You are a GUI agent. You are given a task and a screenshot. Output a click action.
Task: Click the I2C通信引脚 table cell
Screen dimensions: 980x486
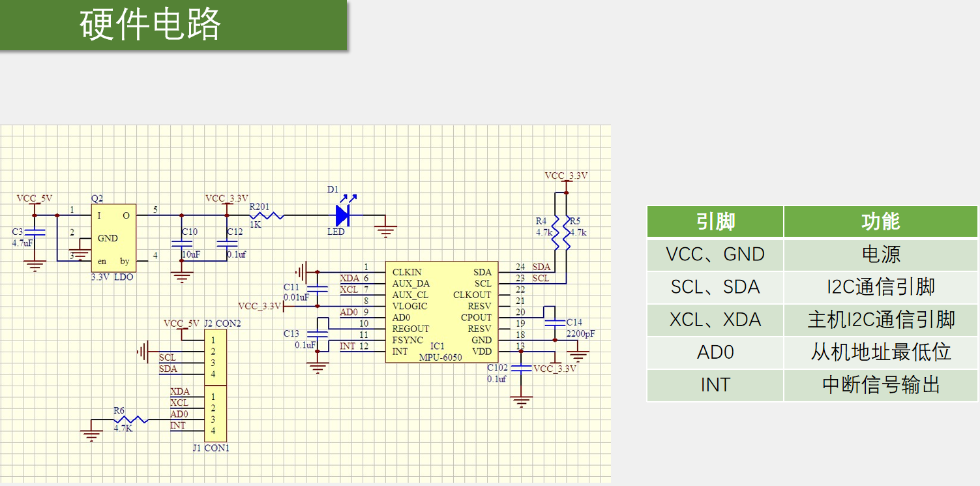pyautogui.click(x=881, y=287)
